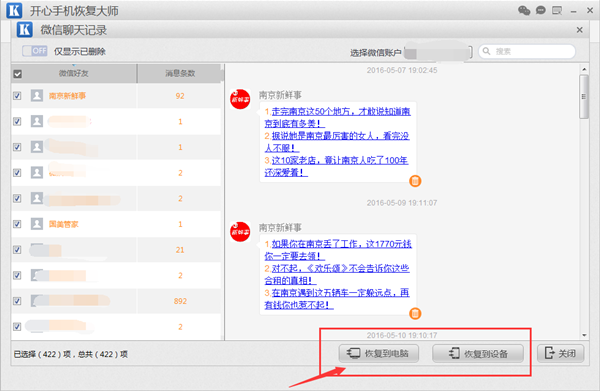This screenshot has height=391, width=600.
Task: Click the scrollbar down arrow in the chat panel
Action: coord(584,336)
